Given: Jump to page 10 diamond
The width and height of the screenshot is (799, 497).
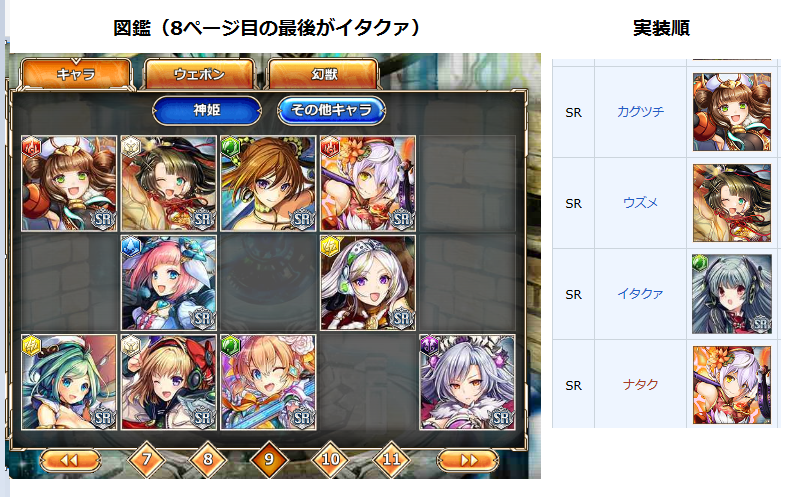Looking at the screenshot, I should (x=330, y=460).
